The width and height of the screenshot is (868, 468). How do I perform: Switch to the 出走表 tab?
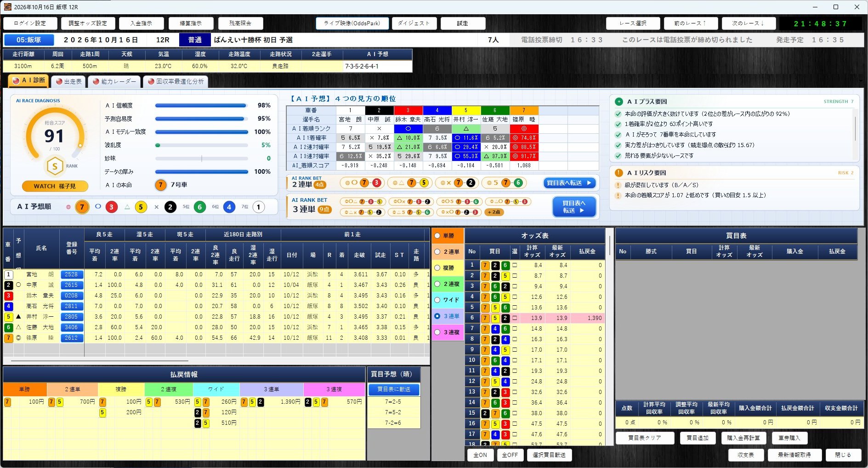[69, 81]
